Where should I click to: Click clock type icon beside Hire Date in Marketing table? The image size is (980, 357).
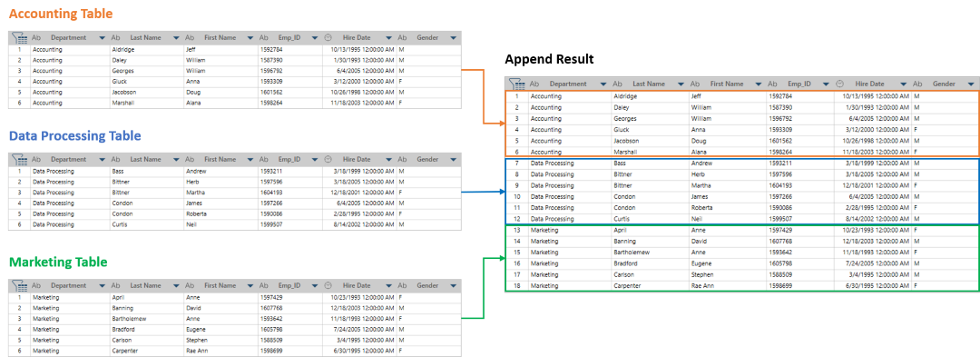(328, 286)
